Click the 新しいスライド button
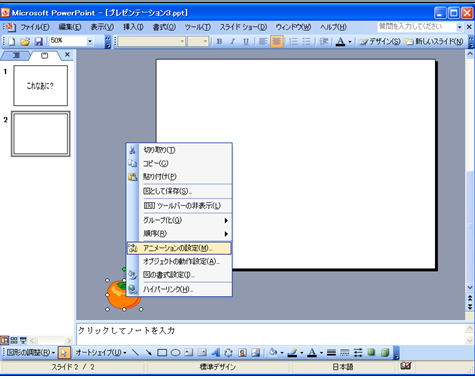This screenshot has height=379, width=475. coord(434,42)
